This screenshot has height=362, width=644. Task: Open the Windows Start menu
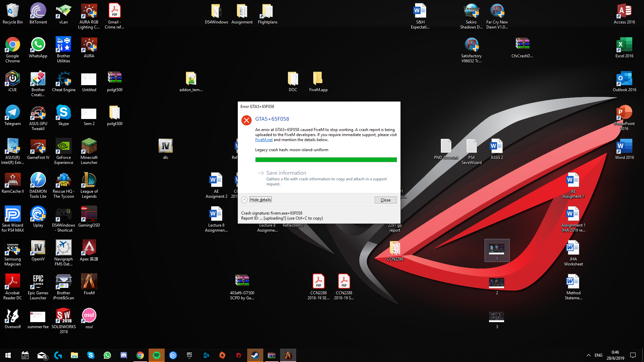tap(8, 355)
